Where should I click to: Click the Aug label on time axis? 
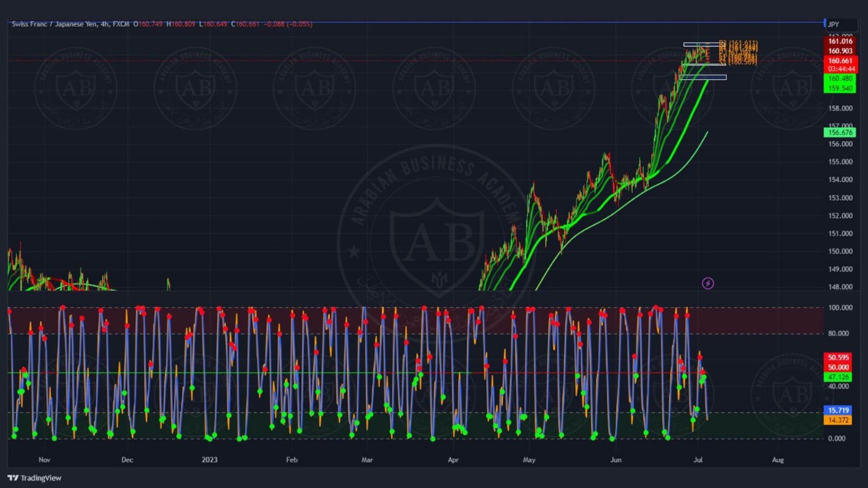(778, 460)
